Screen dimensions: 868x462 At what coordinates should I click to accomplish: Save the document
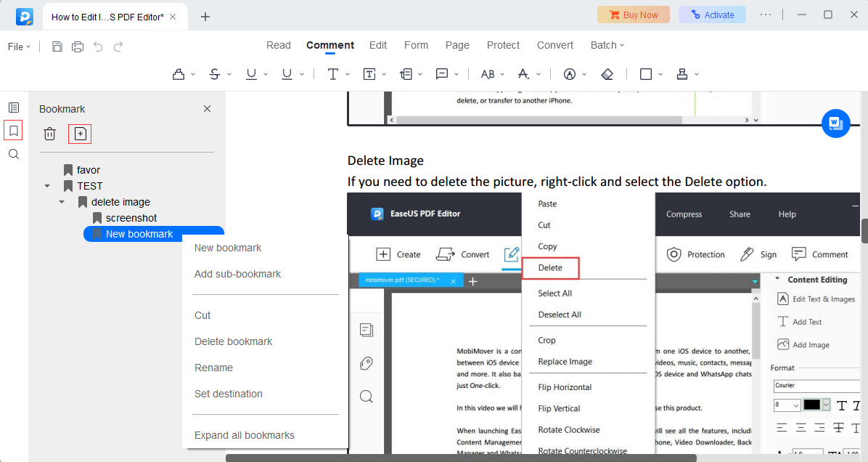tap(57, 46)
